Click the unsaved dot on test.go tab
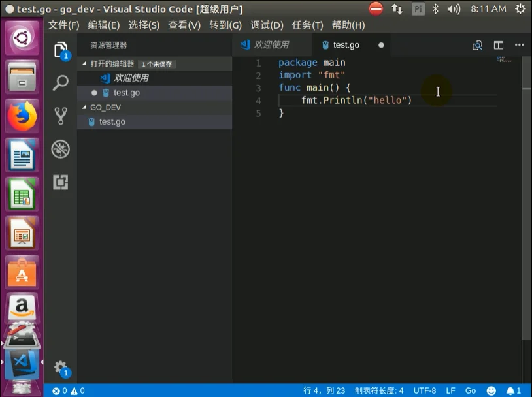This screenshot has height=397, width=532. [381, 45]
